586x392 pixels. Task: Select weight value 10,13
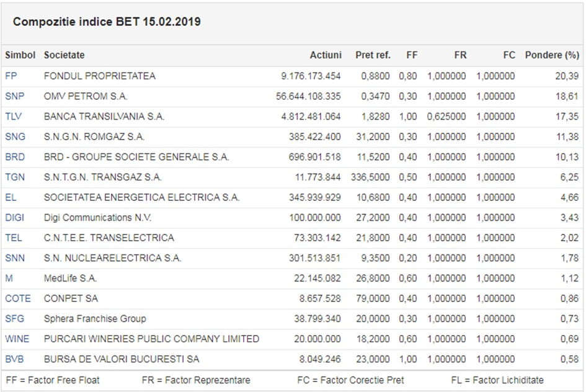point(567,157)
